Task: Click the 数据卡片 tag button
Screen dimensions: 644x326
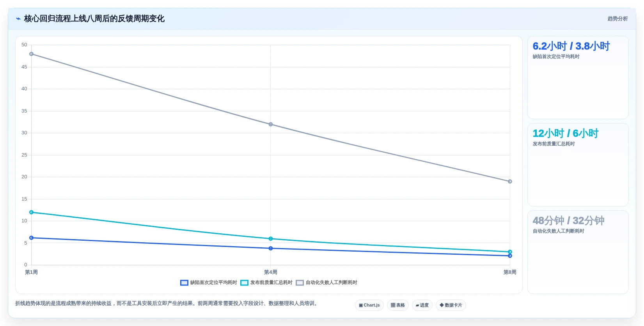Action: [451, 305]
